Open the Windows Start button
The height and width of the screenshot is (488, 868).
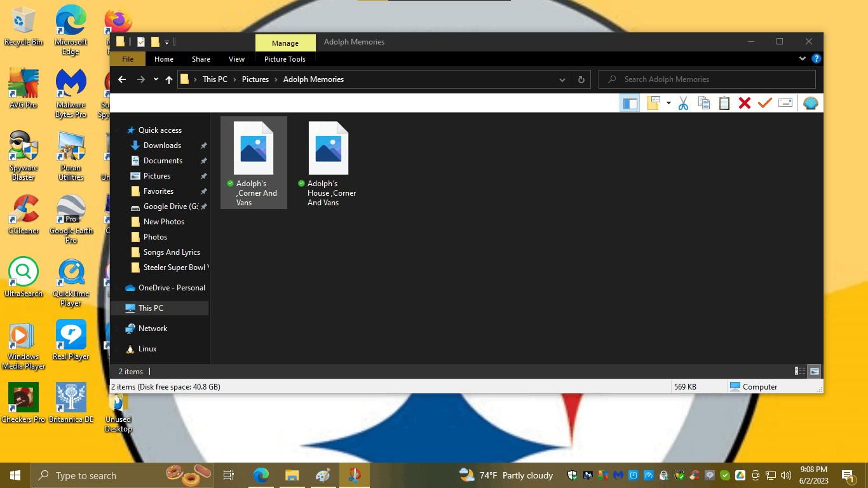coord(15,475)
